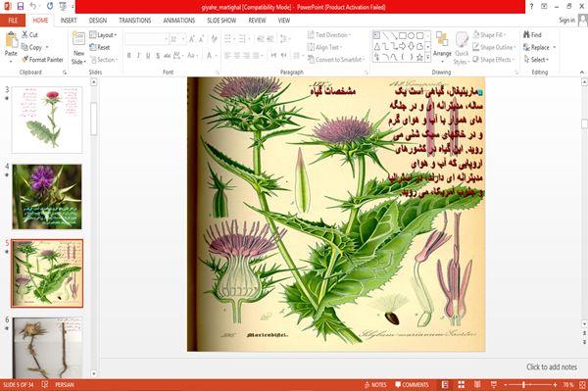This screenshot has width=588, height=391.
Task: Click the Redo button in quick access toolbar
Action: pos(50,6)
